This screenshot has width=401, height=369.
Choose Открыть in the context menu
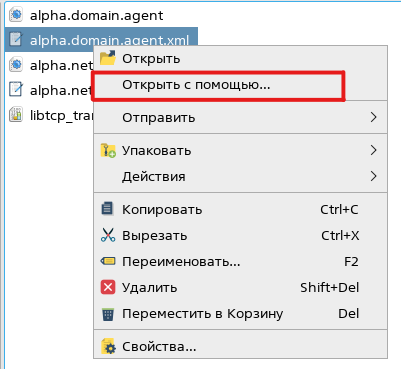click(x=240, y=58)
